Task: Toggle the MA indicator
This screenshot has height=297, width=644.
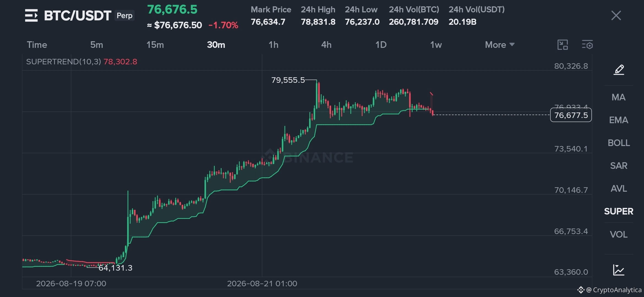Action: coord(618,97)
